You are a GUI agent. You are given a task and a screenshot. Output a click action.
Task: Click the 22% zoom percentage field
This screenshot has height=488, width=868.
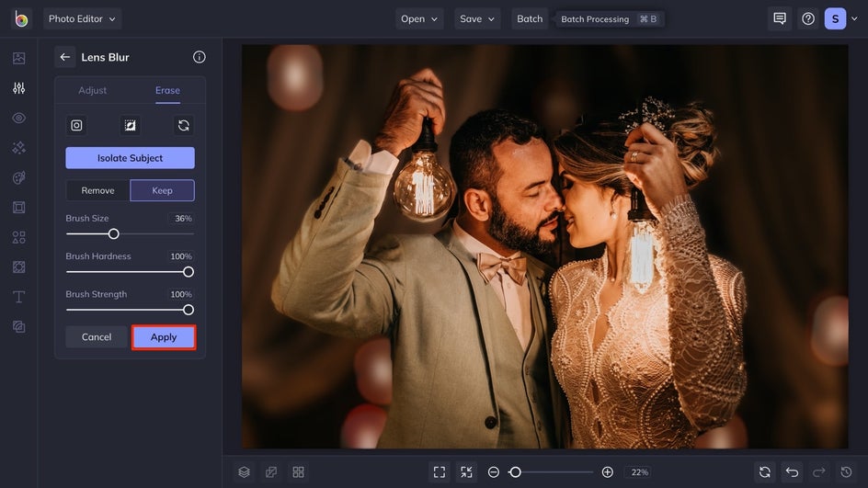click(x=639, y=472)
